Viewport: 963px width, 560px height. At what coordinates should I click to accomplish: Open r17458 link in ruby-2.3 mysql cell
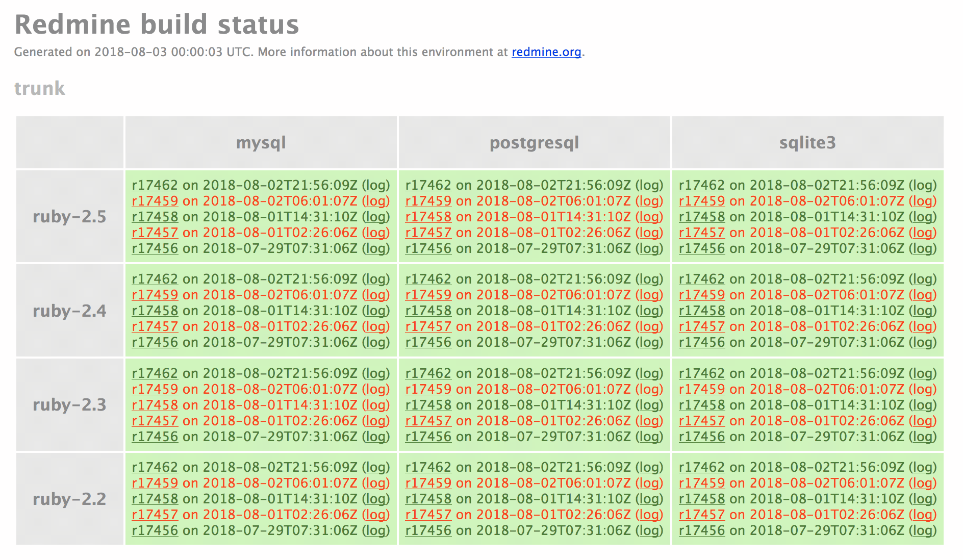pyautogui.click(x=155, y=405)
